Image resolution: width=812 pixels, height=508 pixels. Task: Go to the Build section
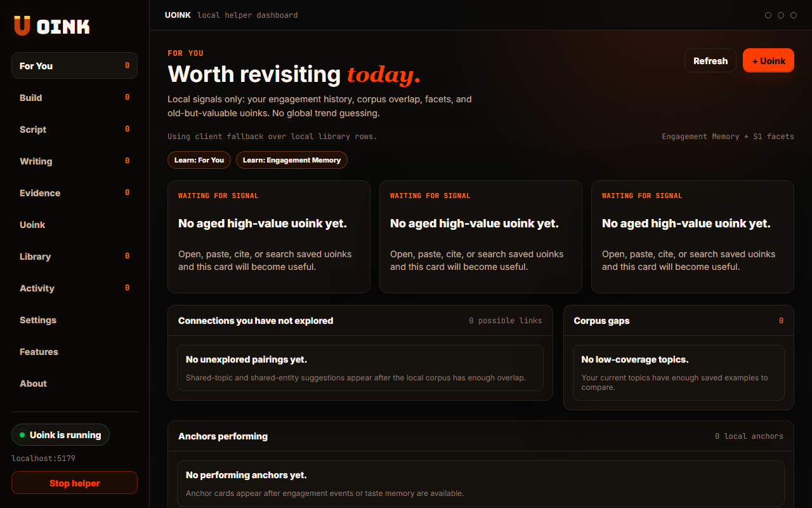(74, 97)
